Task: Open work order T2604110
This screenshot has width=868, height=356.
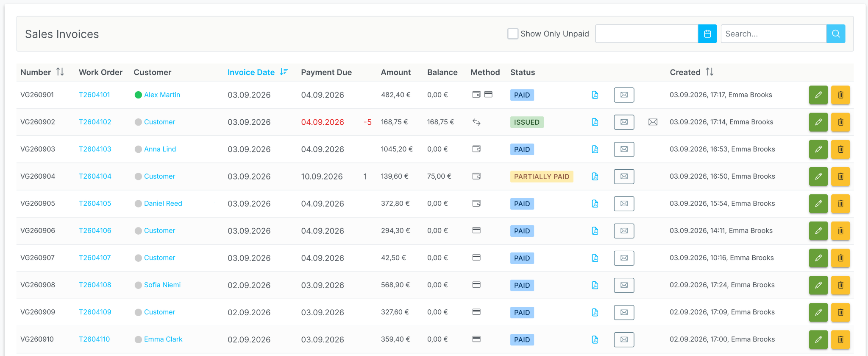Action: pyautogui.click(x=95, y=339)
